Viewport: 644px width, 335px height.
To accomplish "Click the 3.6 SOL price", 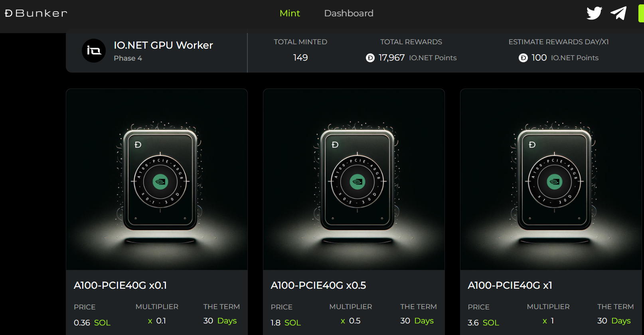I will tap(483, 323).
